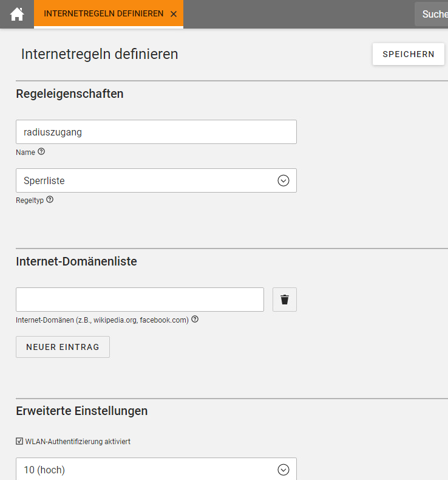Click the Regeleigenschaften section heading
448x480 pixels.
(x=70, y=94)
